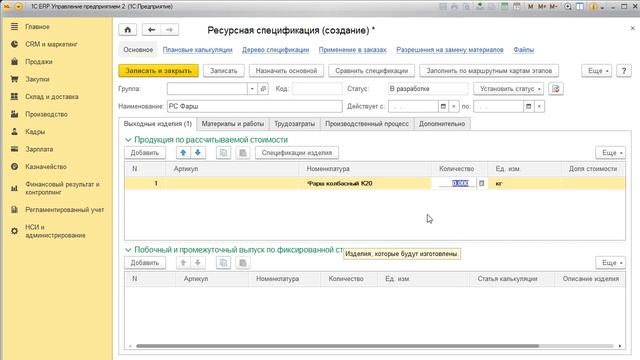Open CRM и маркетинг section
The image size is (640, 360).
click(x=51, y=44)
